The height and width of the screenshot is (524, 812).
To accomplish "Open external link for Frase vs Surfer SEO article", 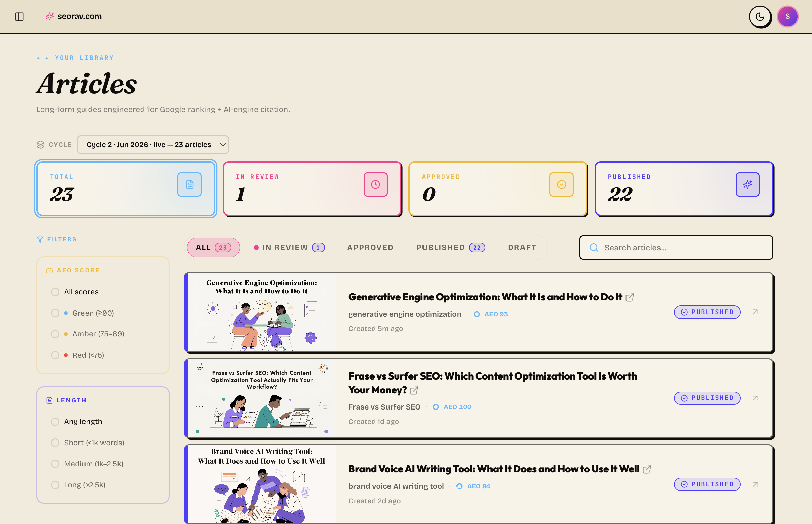I will pyautogui.click(x=414, y=390).
